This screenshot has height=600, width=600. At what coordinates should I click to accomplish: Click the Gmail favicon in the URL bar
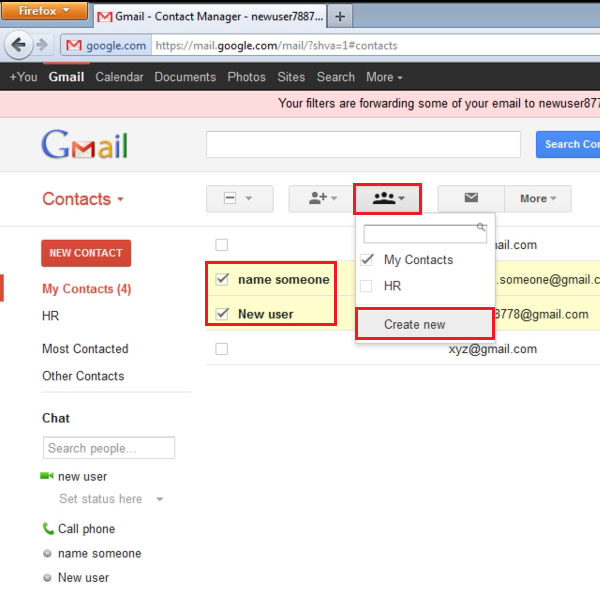[73, 46]
